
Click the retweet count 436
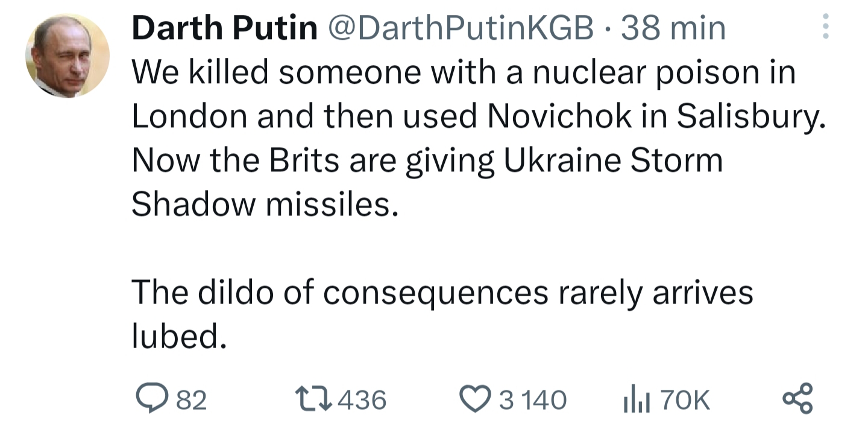(x=362, y=399)
